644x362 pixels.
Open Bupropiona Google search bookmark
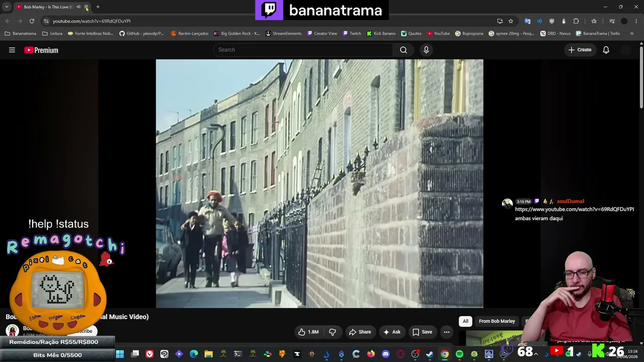(469, 34)
